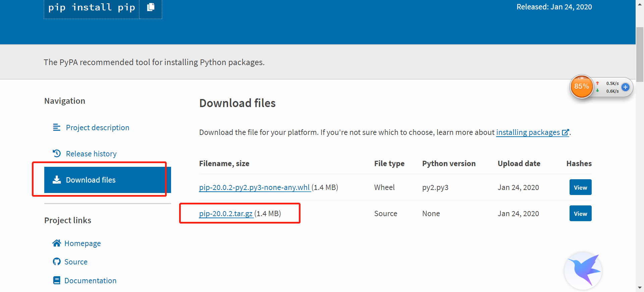Screen dimensions: 644x292
Task: Click the scrollbar down arrow
Action: tap(640, 288)
